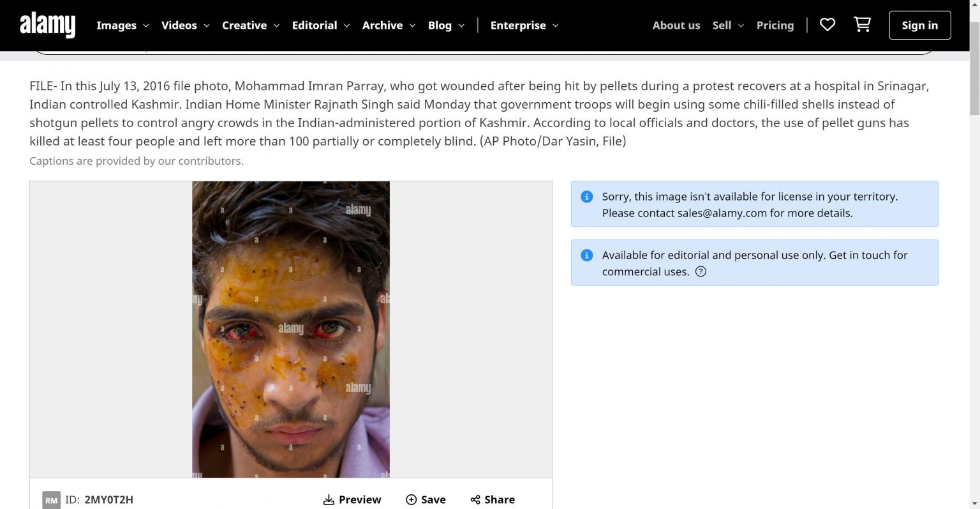Viewport: 980px width, 509px height.
Task: Open the Creative menu
Action: point(244,26)
